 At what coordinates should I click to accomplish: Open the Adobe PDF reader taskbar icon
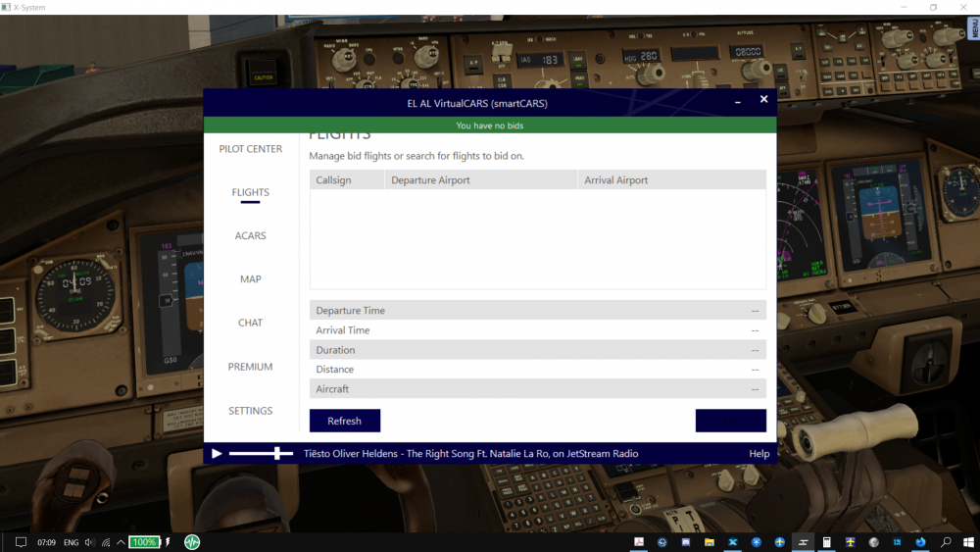point(639,542)
